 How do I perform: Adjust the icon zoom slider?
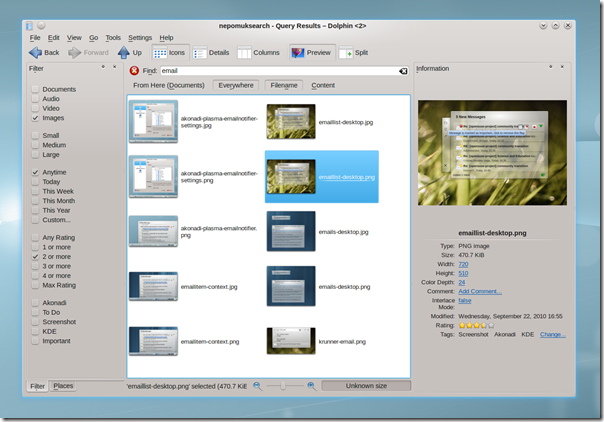click(284, 385)
